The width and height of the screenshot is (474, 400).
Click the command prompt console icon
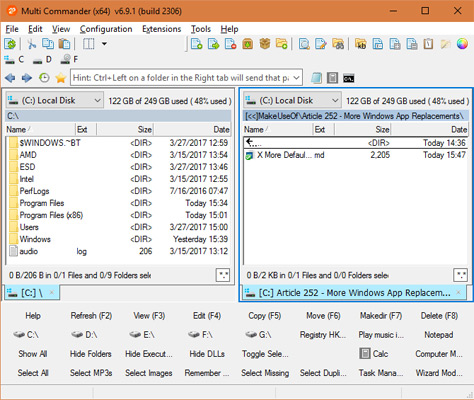coord(349,78)
